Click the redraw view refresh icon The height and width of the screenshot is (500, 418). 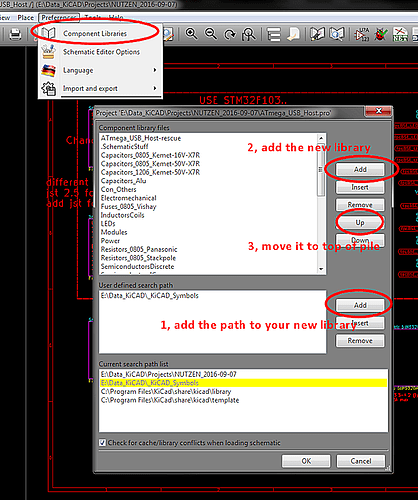(x=230, y=34)
